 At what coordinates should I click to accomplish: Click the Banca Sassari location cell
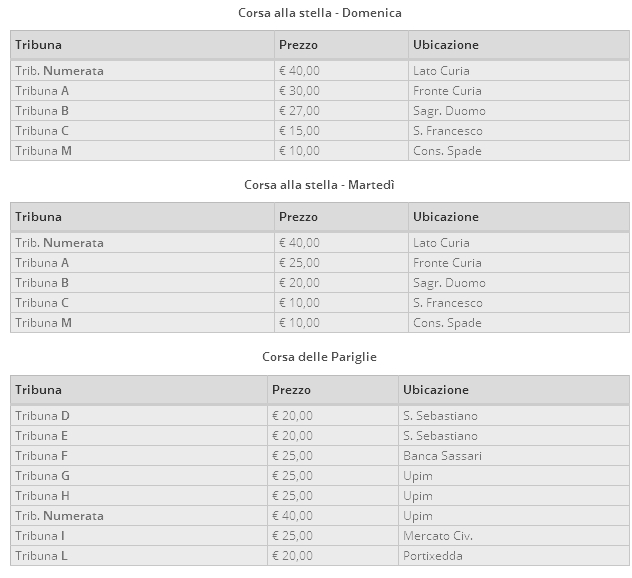click(442, 456)
